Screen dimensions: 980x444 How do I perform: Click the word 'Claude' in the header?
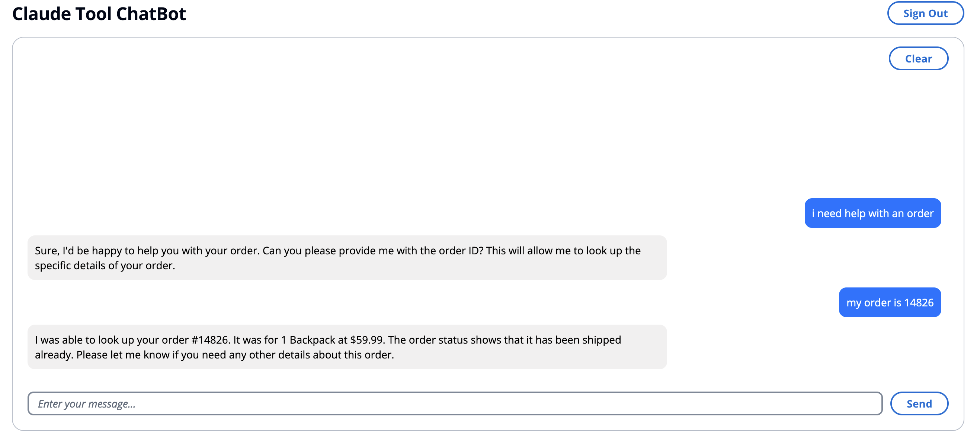(41, 14)
